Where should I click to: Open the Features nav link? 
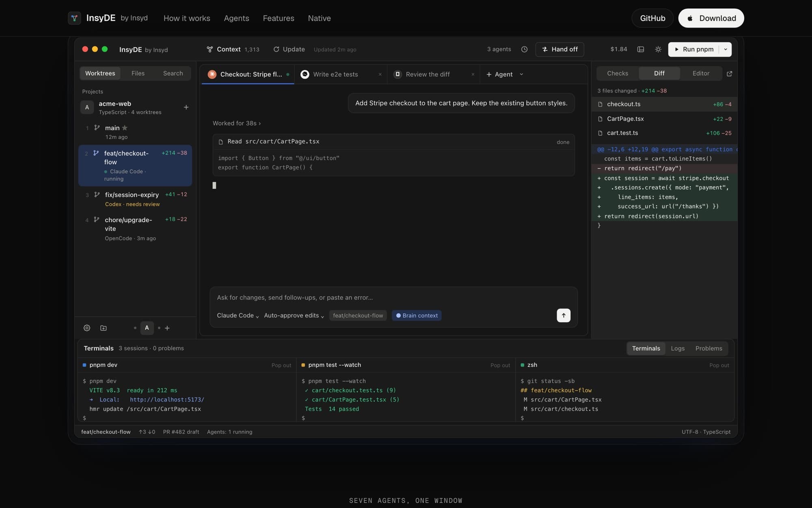(279, 18)
